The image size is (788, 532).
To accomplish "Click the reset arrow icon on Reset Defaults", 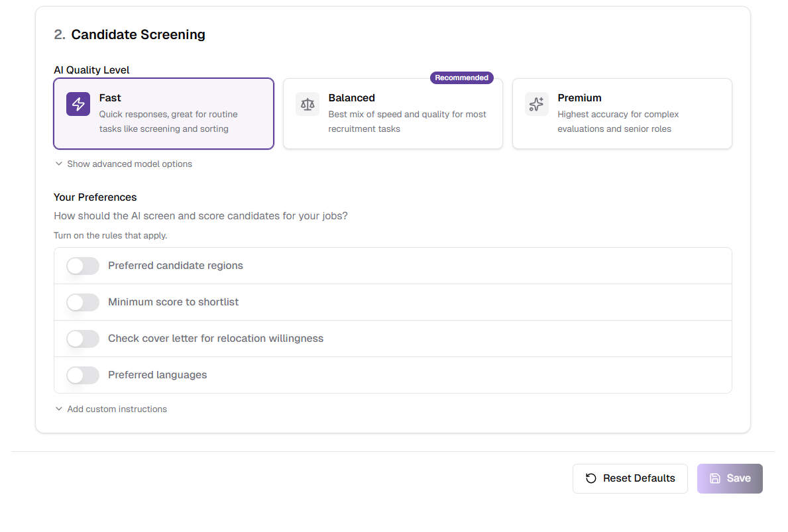I will (x=591, y=478).
